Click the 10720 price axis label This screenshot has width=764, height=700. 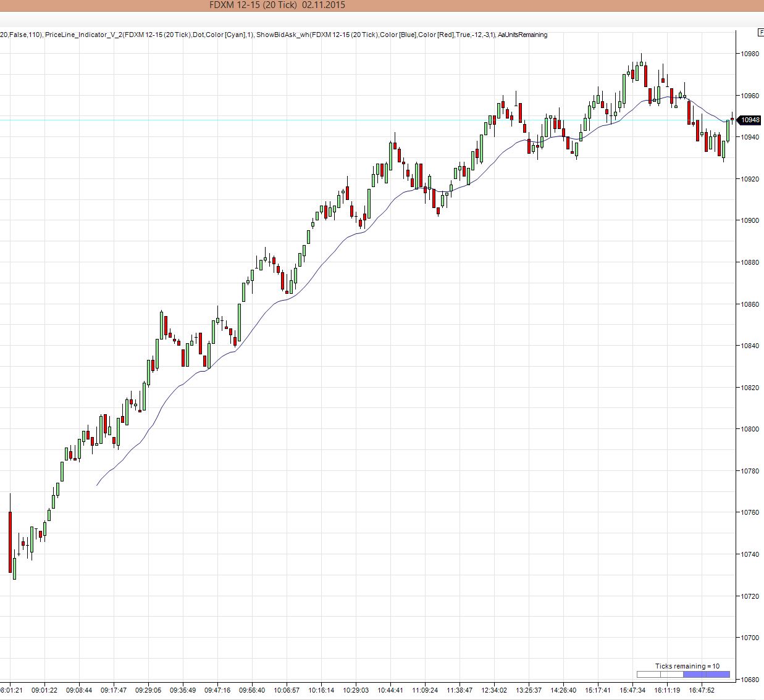point(750,596)
